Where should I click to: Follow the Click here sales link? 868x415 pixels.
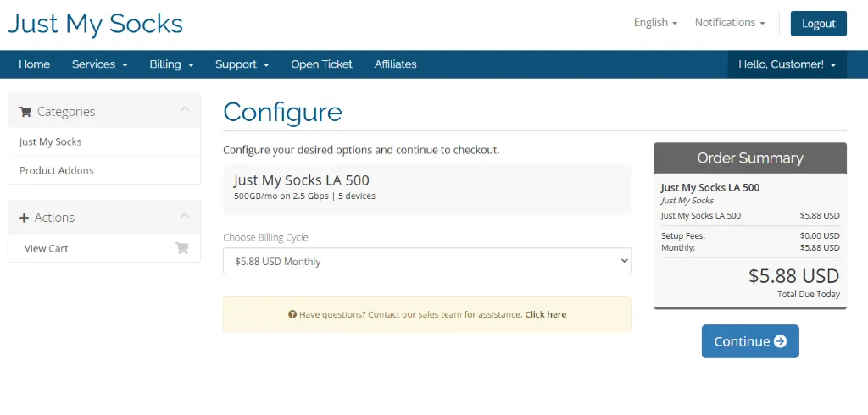[545, 314]
